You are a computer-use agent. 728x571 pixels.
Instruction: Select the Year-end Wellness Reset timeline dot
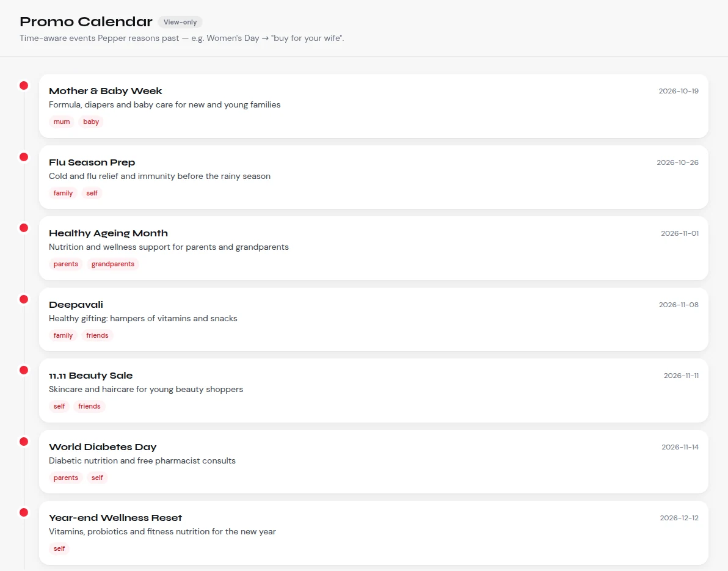[x=24, y=512]
